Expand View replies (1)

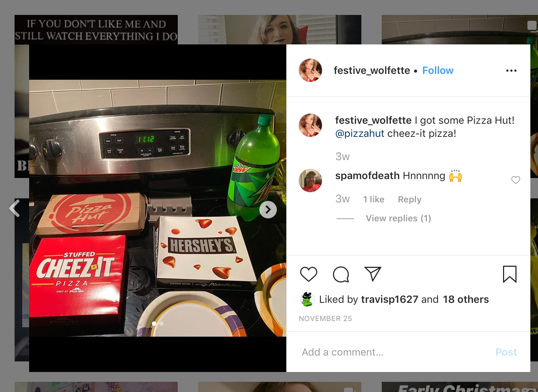(398, 218)
